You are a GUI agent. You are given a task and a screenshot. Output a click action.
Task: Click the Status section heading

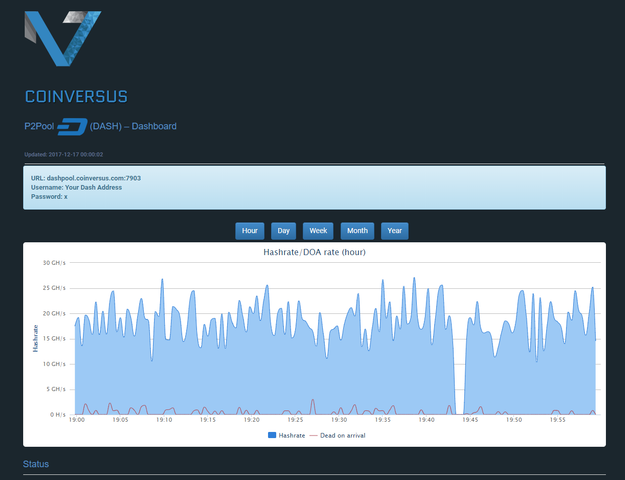click(x=36, y=465)
